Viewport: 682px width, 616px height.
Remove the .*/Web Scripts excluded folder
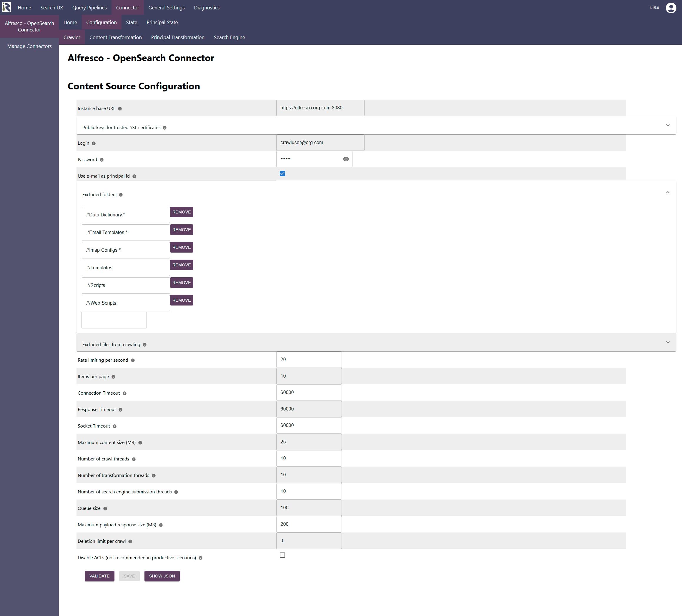coord(181,300)
